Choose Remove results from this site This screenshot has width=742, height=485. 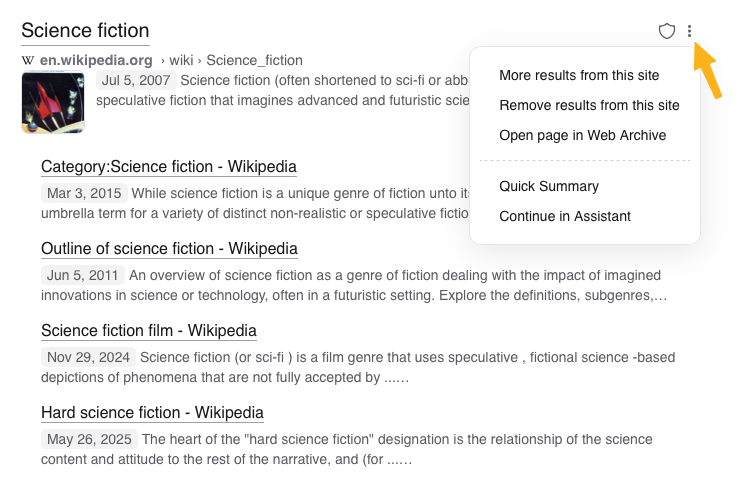point(589,105)
